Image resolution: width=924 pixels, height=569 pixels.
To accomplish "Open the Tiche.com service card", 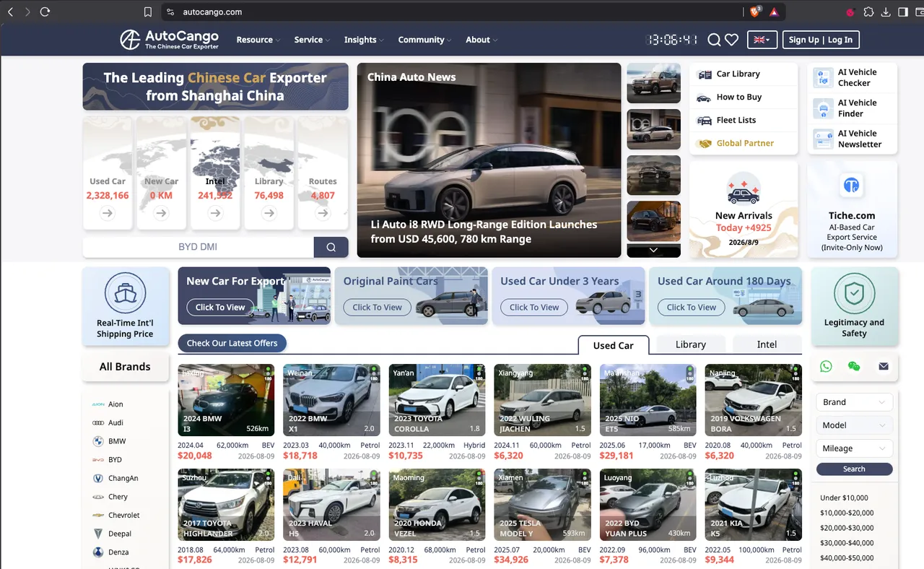I will coord(852,209).
